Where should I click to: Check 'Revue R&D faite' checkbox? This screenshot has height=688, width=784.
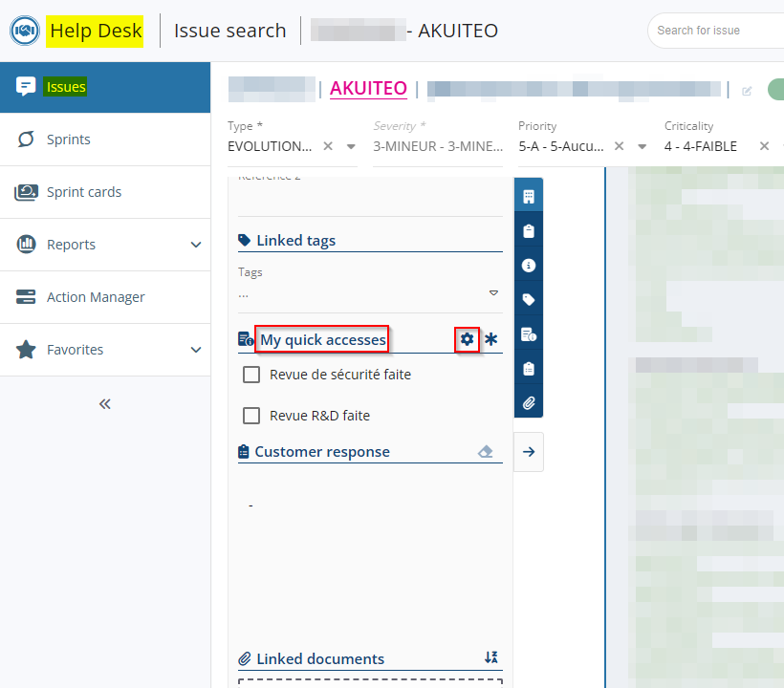click(251, 416)
